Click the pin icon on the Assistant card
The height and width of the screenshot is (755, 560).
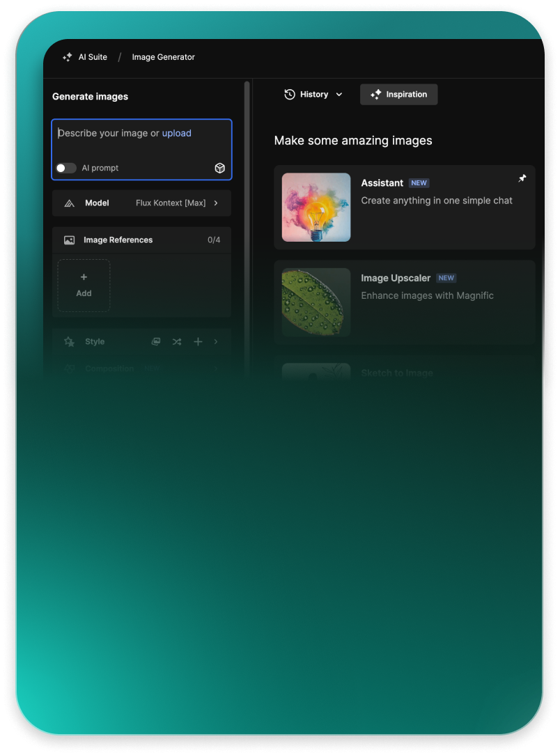click(x=522, y=179)
